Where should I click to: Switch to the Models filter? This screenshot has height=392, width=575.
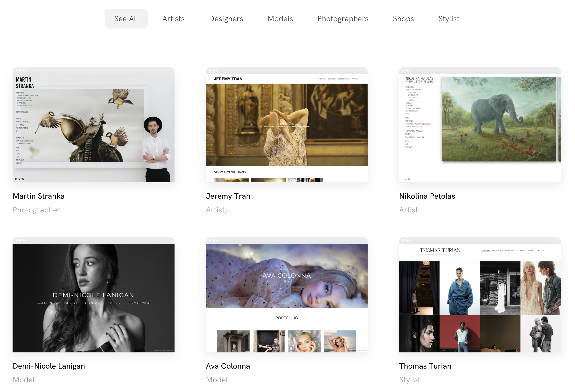[280, 19]
